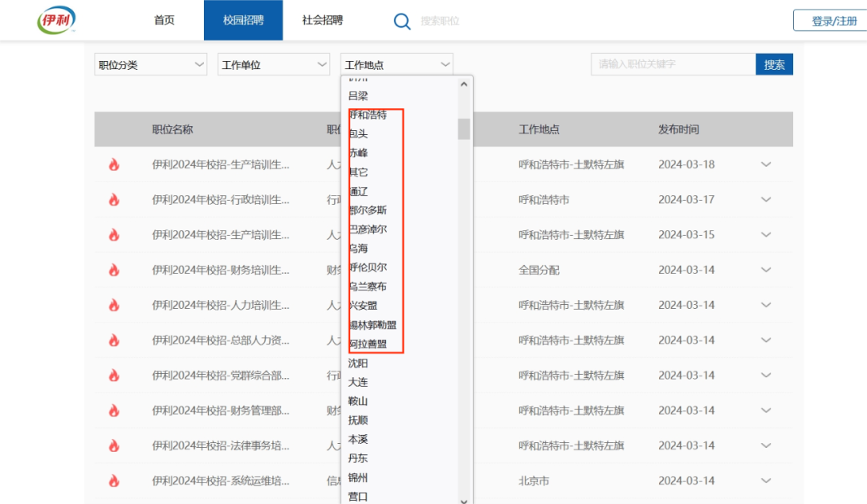The width and height of the screenshot is (867, 504).
Task: Select 锦州 in location list
Action: pos(358,478)
